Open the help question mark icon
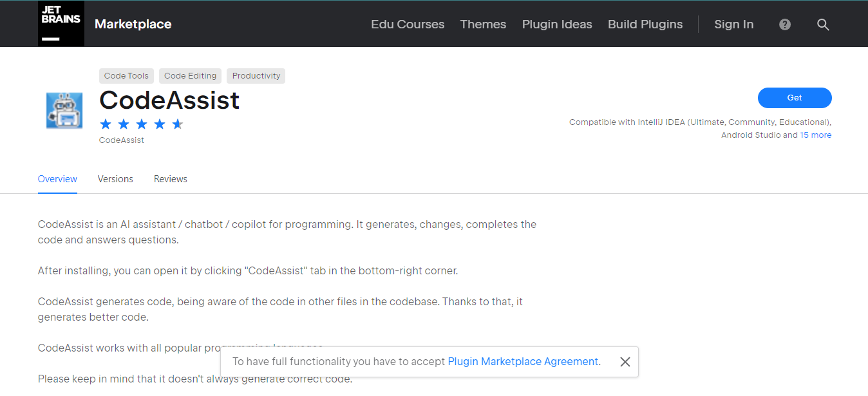Screen dimensions: 868x396 click(x=785, y=24)
